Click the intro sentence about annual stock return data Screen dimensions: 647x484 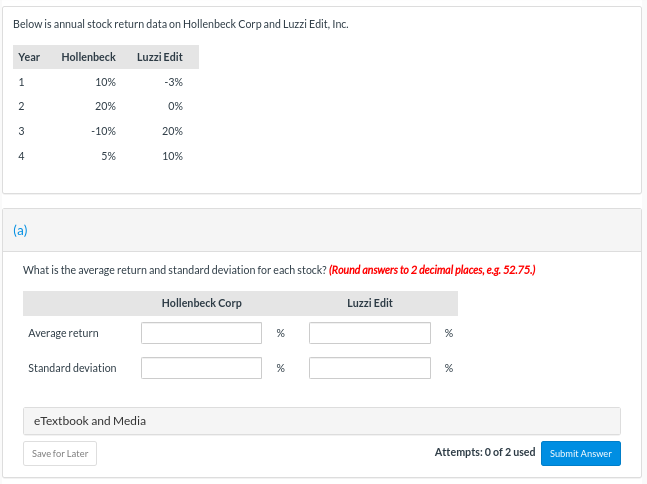pyautogui.click(x=181, y=24)
